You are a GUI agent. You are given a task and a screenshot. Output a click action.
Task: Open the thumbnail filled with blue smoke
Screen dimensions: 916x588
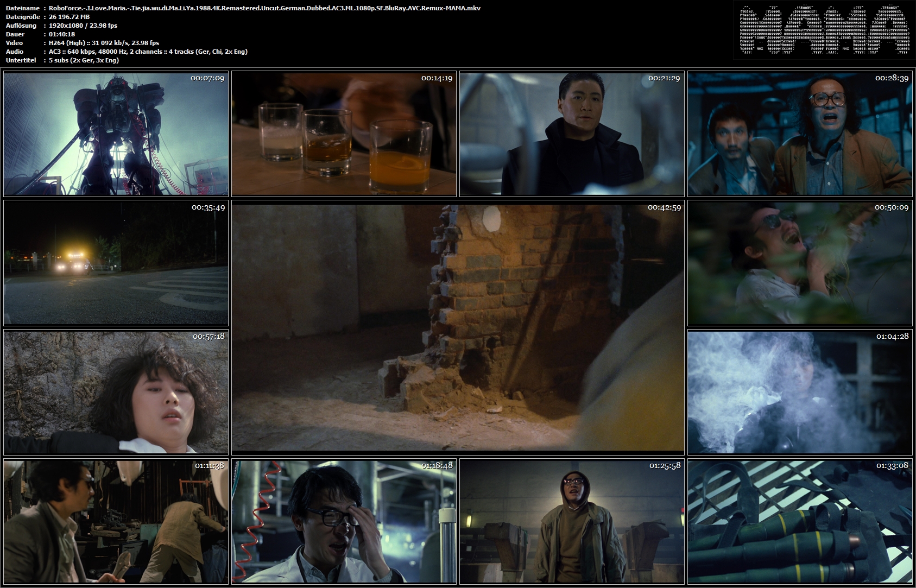click(x=800, y=393)
